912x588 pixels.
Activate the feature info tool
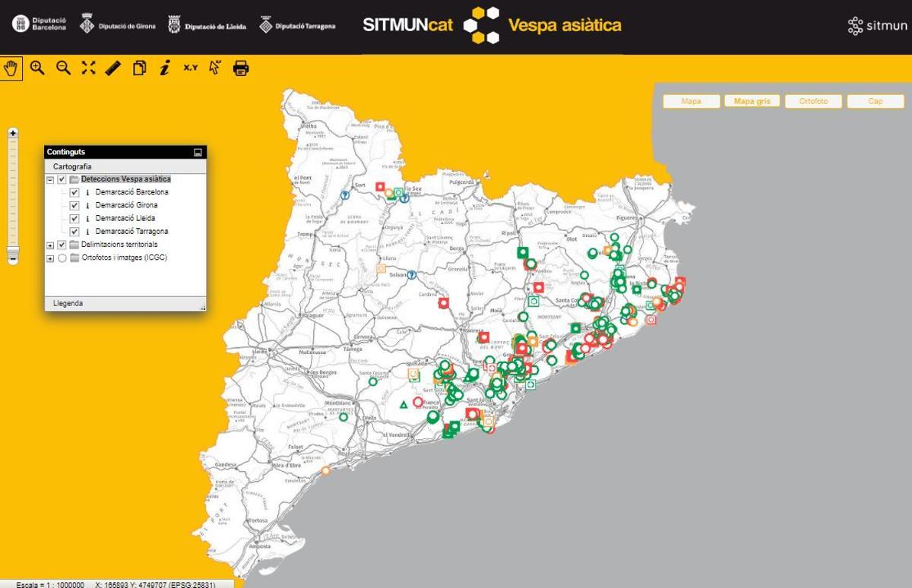tap(164, 68)
